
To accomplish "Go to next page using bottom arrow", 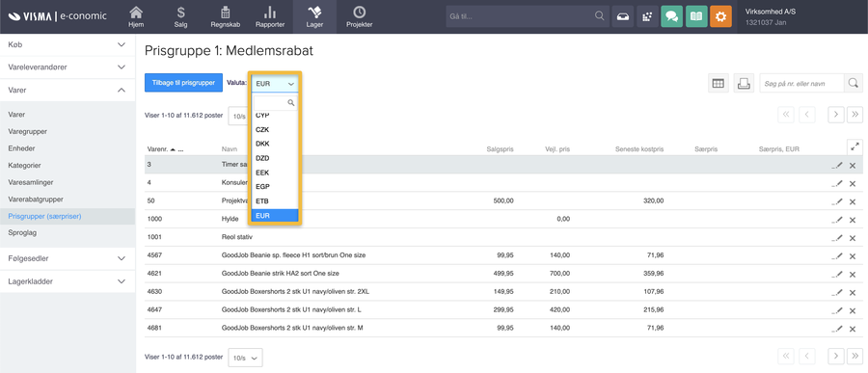I will click(836, 356).
